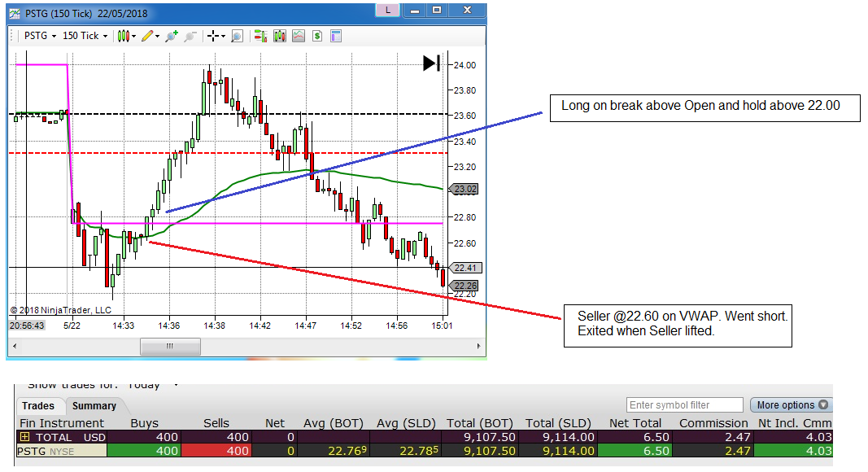
Task: Click the 22.785 average sold cell
Action: click(x=407, y=451)
